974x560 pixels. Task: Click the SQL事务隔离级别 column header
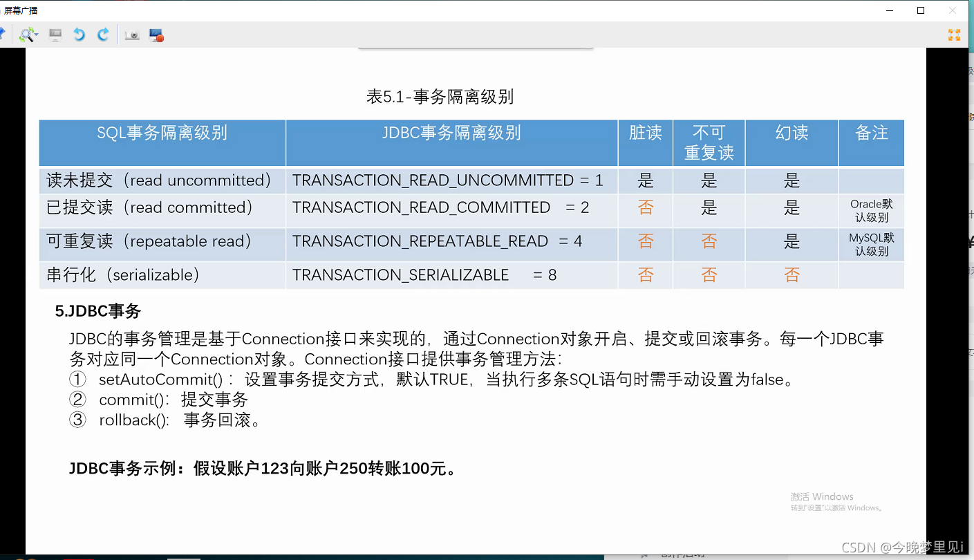(162, 143)
